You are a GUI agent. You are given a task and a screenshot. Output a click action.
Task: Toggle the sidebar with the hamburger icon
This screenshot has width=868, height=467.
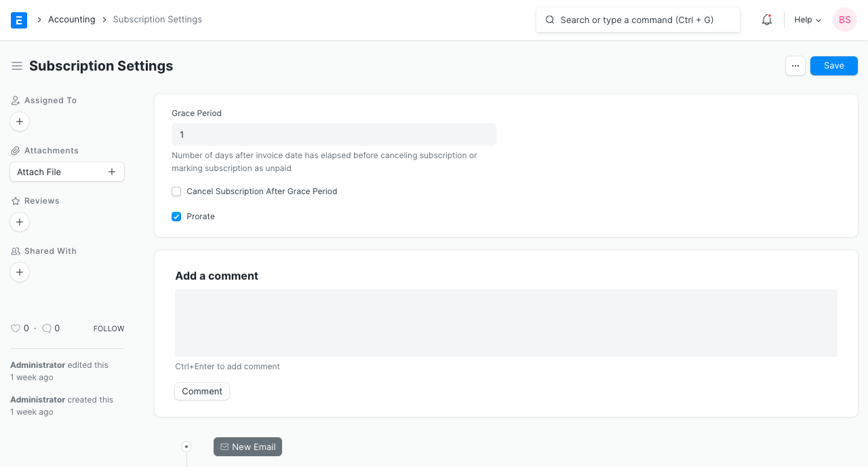17,66
